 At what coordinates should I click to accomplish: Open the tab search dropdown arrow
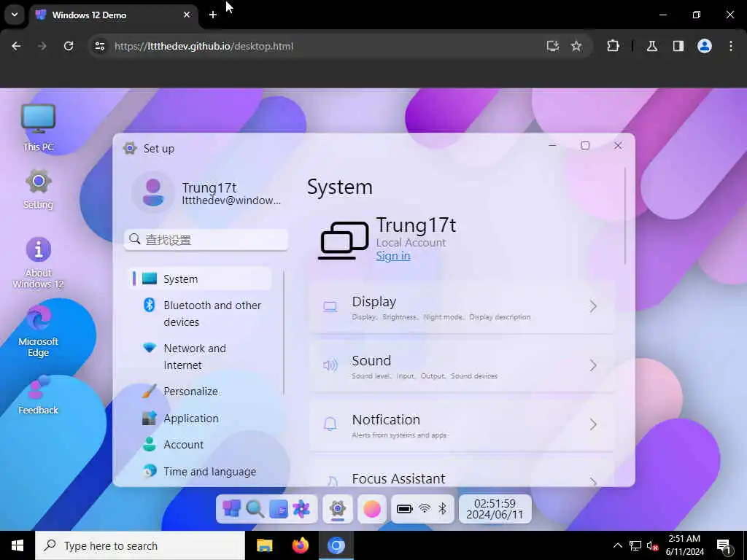click(15, 15)
